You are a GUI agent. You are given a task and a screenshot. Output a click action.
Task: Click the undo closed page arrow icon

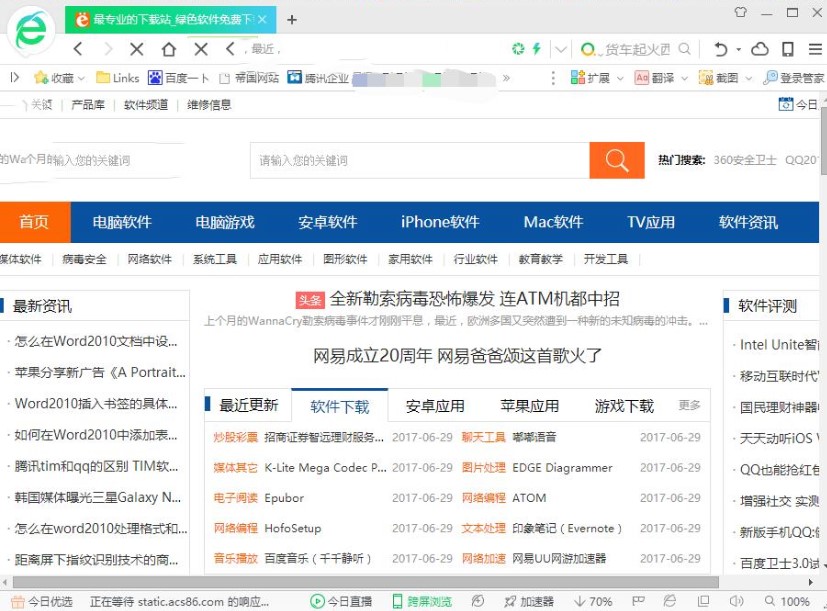[x=720, y=49]
